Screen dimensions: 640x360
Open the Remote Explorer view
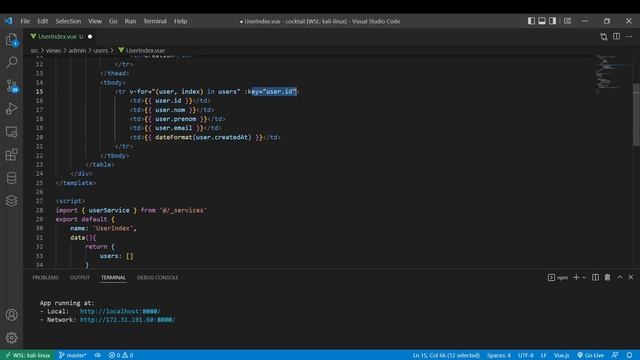click(x=11, y=132)
